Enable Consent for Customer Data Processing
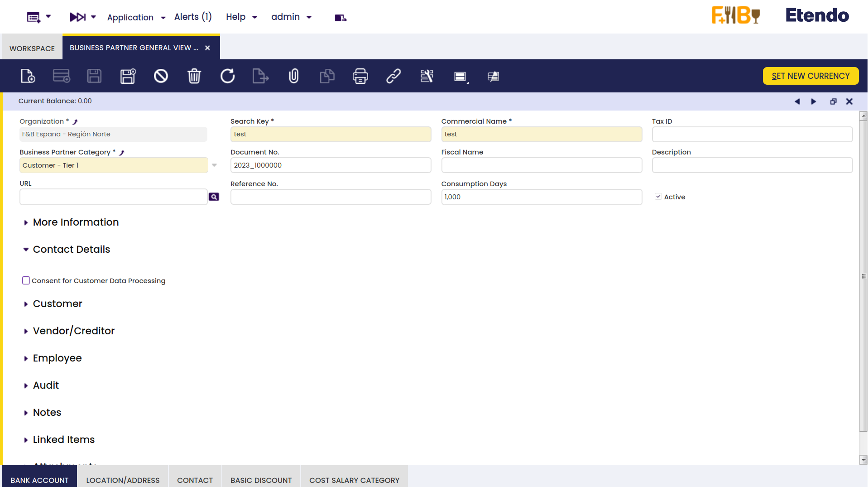The width and height of the screenshot is (868, 487). [x=26, y=281]
